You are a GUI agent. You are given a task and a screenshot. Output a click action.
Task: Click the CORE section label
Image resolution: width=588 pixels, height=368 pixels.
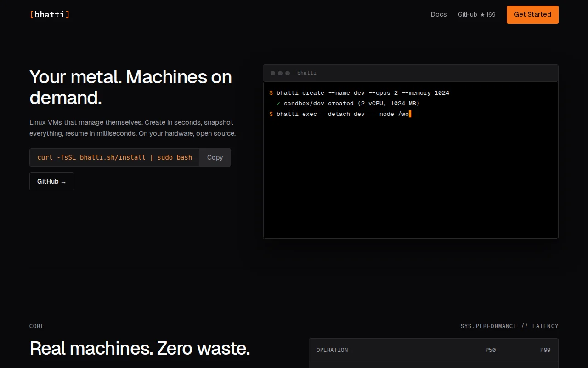point(37,326)
